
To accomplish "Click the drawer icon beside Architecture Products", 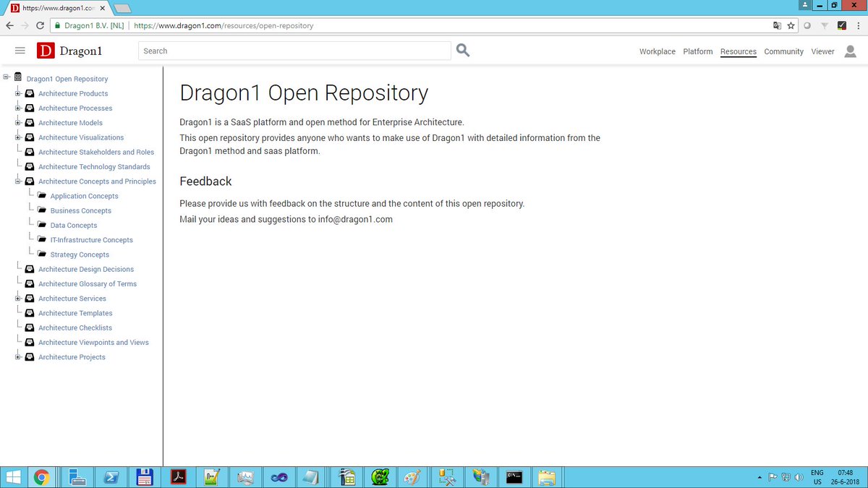I will (30, 93).
